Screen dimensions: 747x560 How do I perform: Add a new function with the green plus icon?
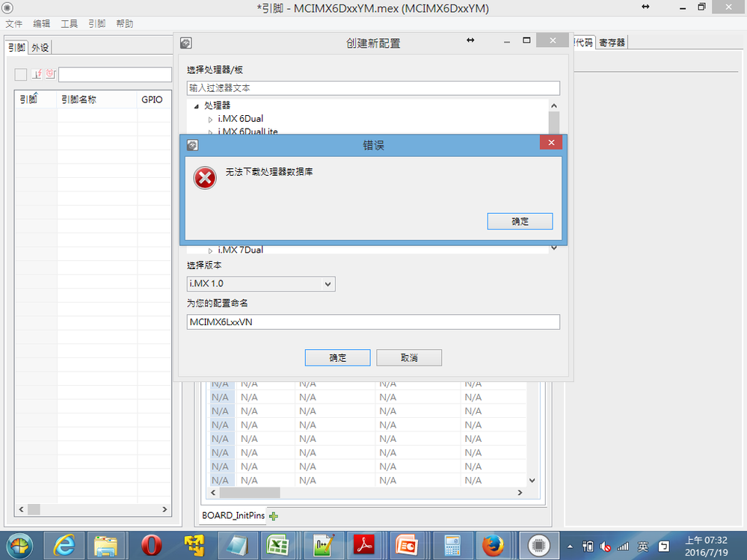[x=274, y=516]
